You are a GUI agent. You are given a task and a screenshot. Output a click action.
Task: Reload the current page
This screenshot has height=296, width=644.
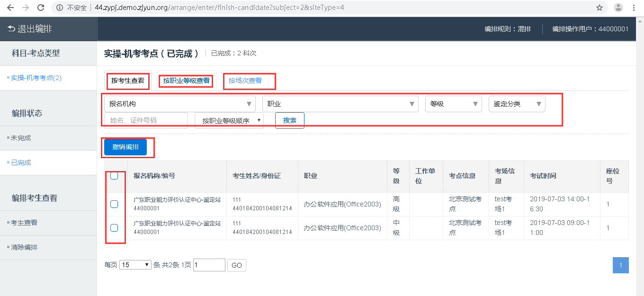41,8
